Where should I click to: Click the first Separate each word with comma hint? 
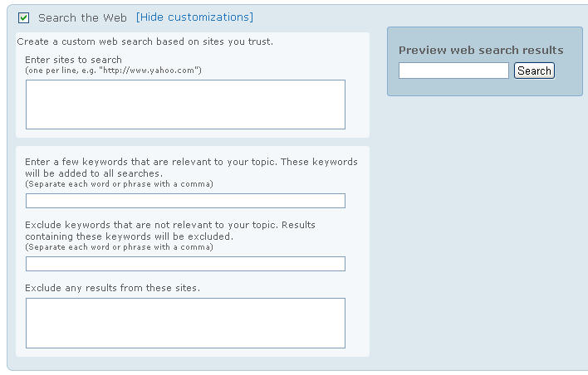click(x=119, y=184)
